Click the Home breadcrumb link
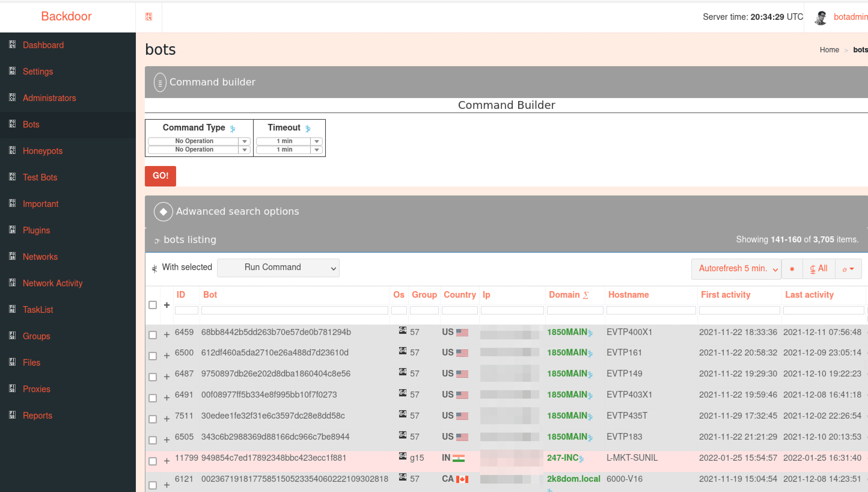 point(829,50)
